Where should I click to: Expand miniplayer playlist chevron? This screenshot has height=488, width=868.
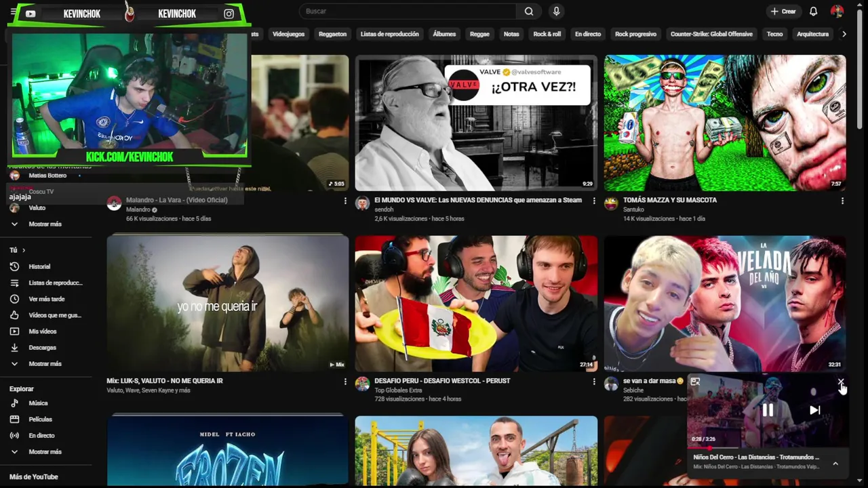(835, 464)
